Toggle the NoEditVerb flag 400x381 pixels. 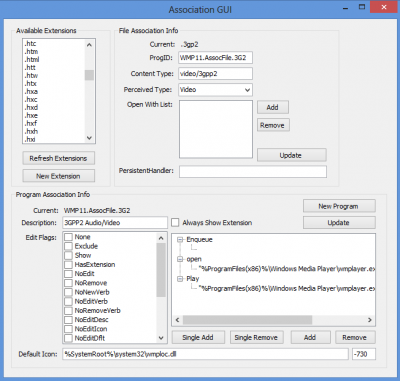point(68,301)
